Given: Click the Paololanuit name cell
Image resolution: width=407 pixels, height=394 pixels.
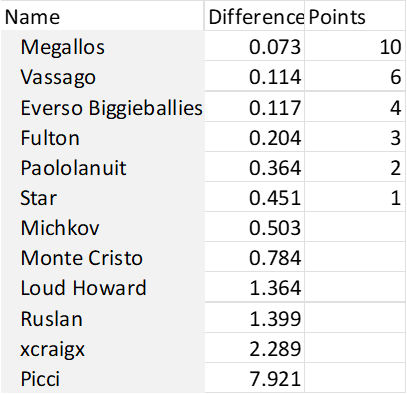Looking at the screenshot, I should (102, 167).
